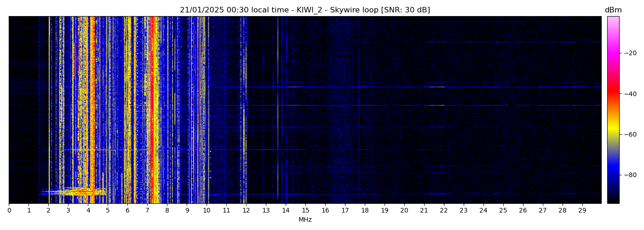644x230 pixels.
Task: Click the 0 MHz tick label
Action: tap(9, 211)
